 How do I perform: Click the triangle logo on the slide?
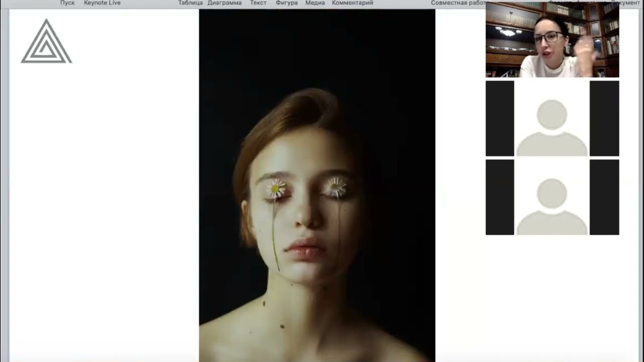pyautogui.click(x=46, y=43)
